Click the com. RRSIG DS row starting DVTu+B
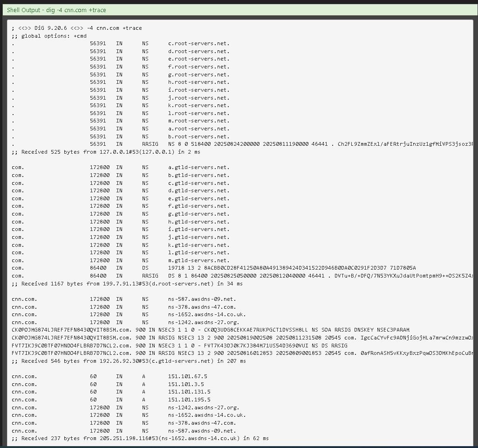This screenshot has height=448, width=478. tap(242, 276)
